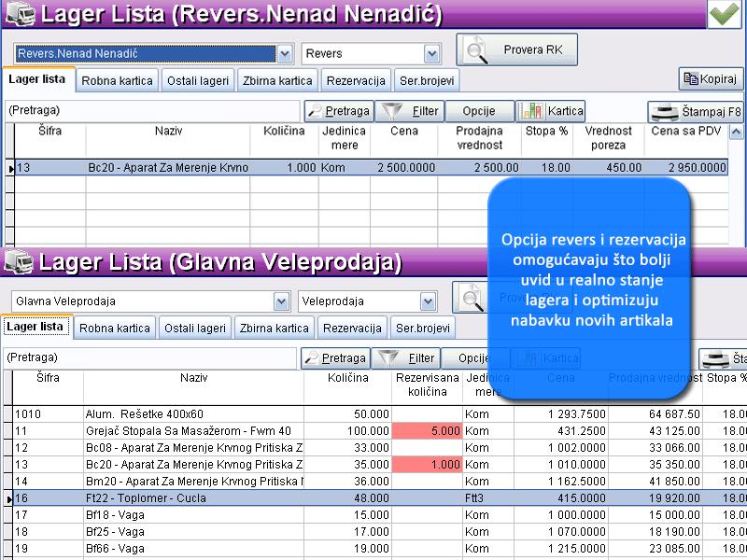
Task: Click red reserved quantity cell 5.000
Action: 428,431
